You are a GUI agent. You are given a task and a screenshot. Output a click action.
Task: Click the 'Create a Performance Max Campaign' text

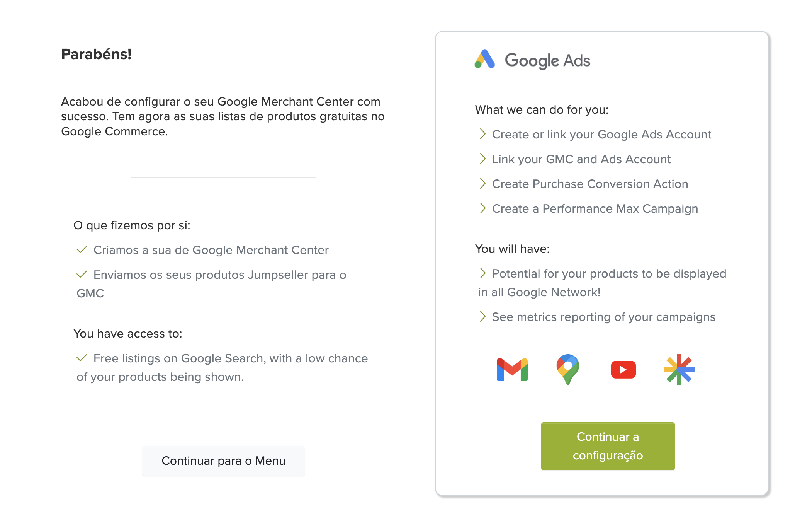(x=595, y=209)
